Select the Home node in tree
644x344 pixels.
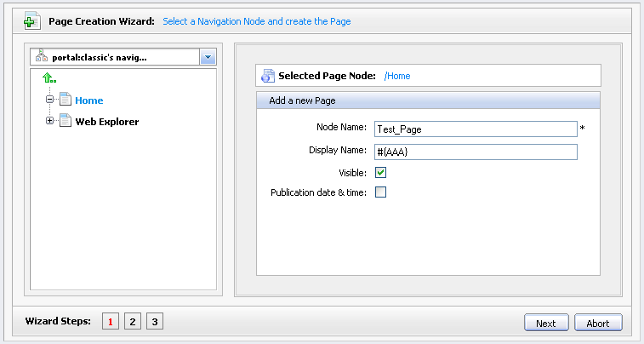coord(89,100)
